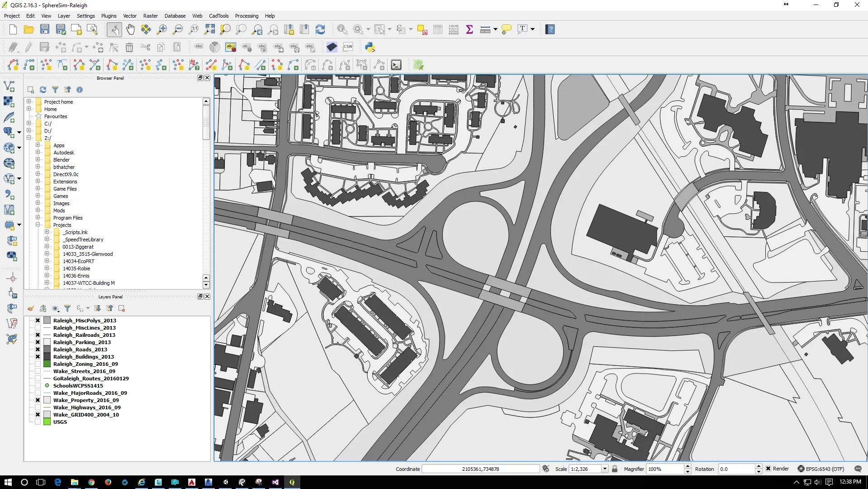This screenshot has height=489, width=868.
Task: Click the Zoom Full extent tool
Action: pyautogui.click(x=209, y=29)
